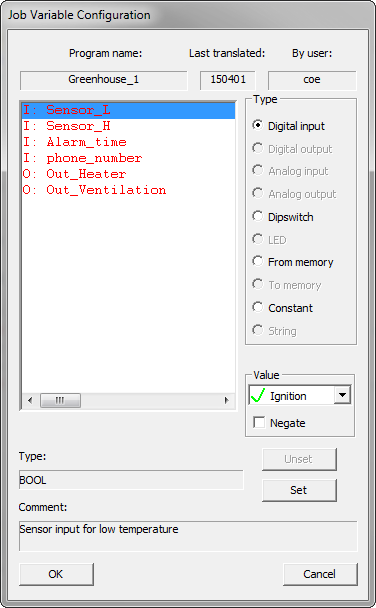This screenshot has width=376, height=608.
Task: Click the Set button
Action: coord(299,490)
